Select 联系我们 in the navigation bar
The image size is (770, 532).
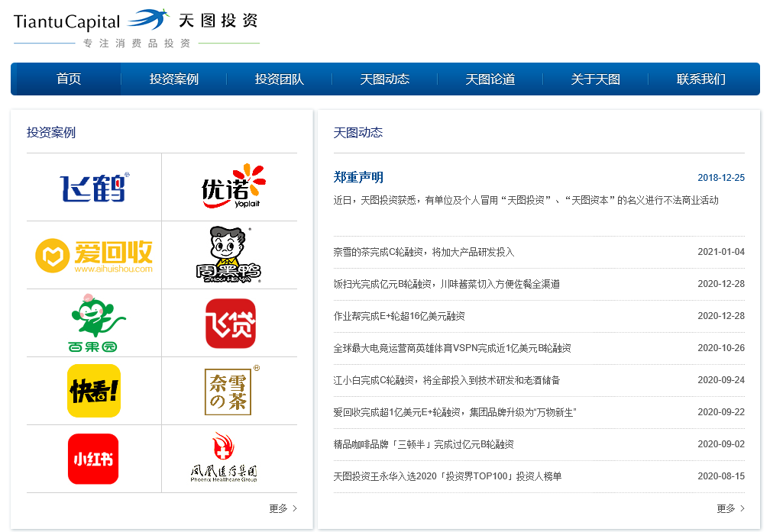coord(700,79)
